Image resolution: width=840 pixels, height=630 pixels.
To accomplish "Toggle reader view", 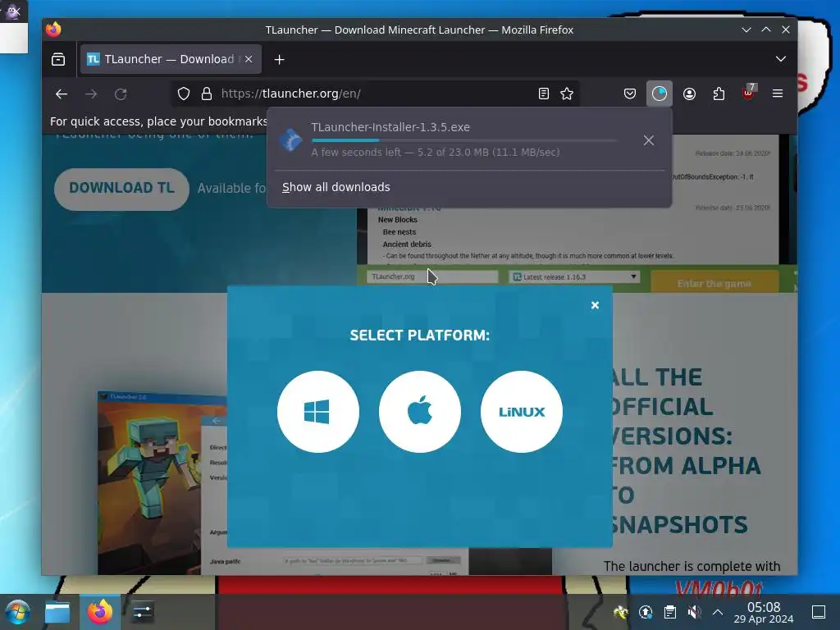I will click(543, 94).
